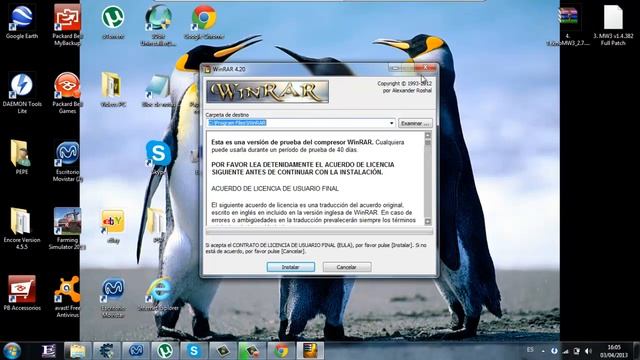This screenshot has height=360, width=640.
Task: Open the PEPE folder on desktop
Action: click(22, 157)
